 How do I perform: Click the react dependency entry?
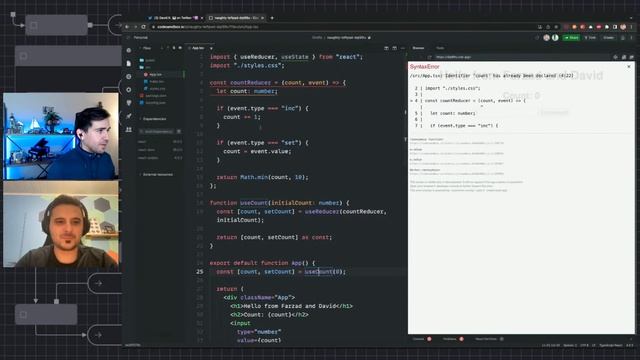(160, 142)
